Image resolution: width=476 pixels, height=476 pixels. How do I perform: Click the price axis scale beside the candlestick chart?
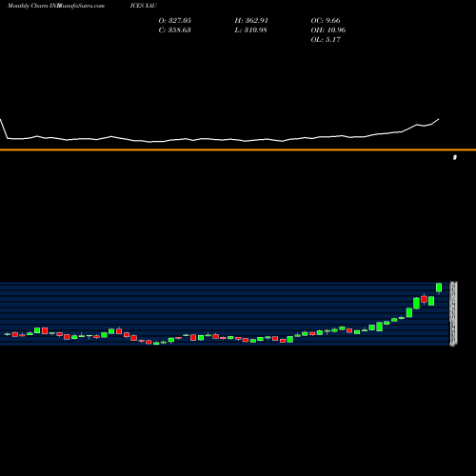[454, 313]
